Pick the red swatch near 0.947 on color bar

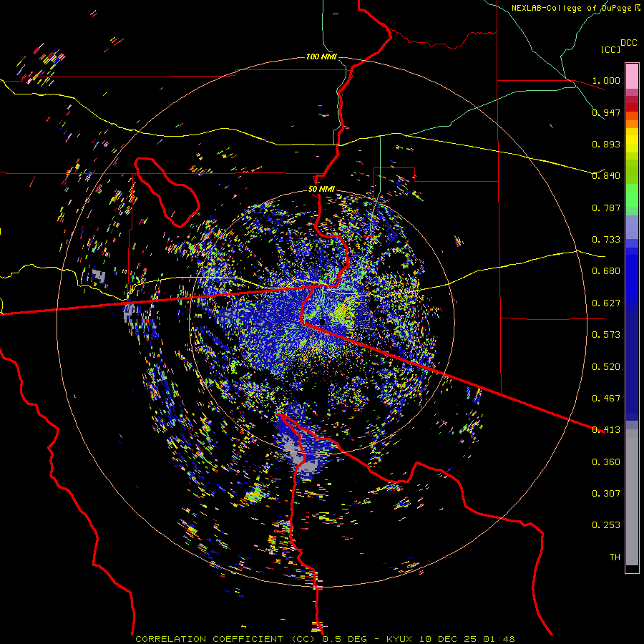(x=632, y=107)
